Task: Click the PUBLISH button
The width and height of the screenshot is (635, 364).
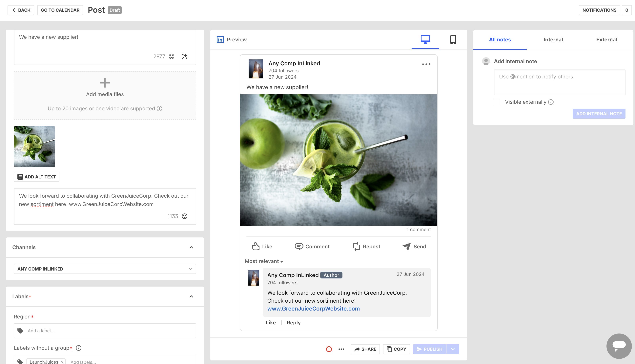Action: tap(429, 349)
